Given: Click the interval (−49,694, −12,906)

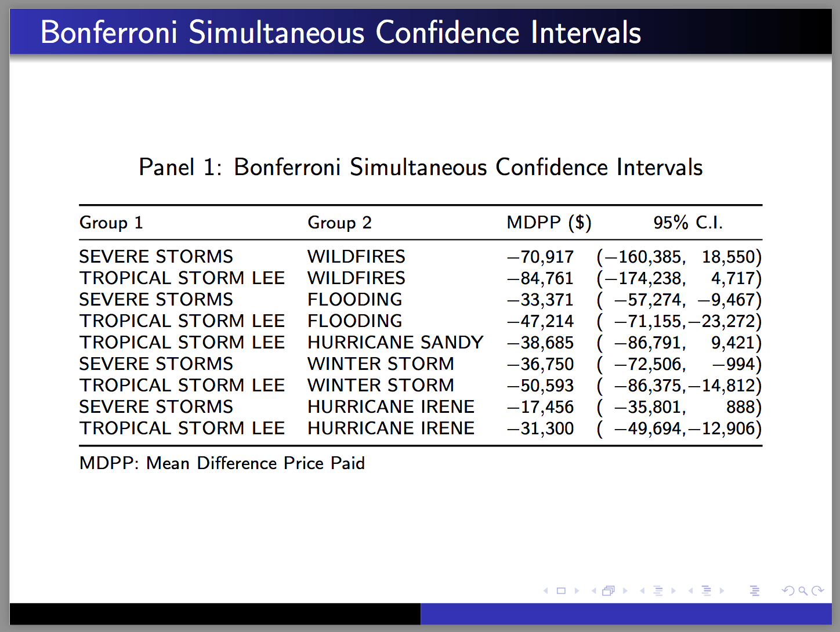Looking at the screenshot, I should pos(679,428).
